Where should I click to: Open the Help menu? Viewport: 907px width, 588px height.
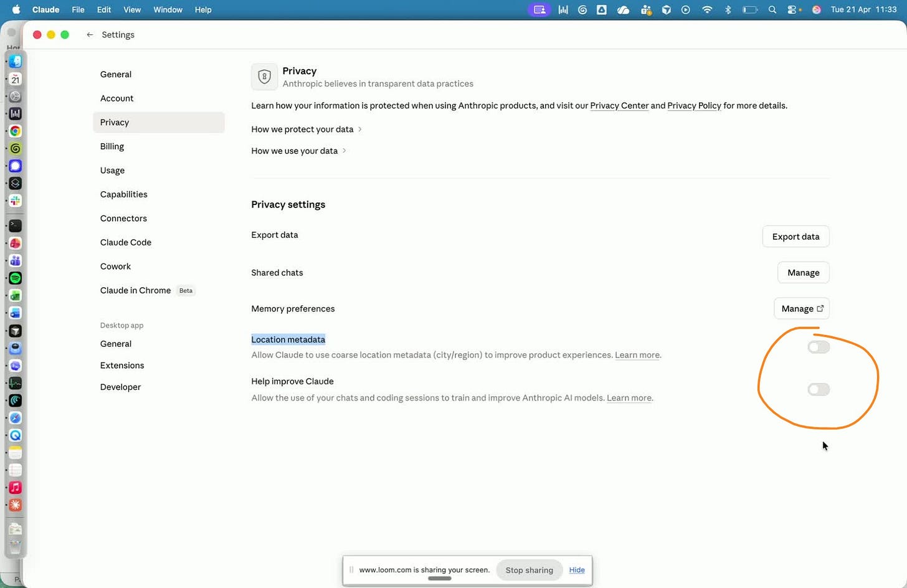(203, 9)
